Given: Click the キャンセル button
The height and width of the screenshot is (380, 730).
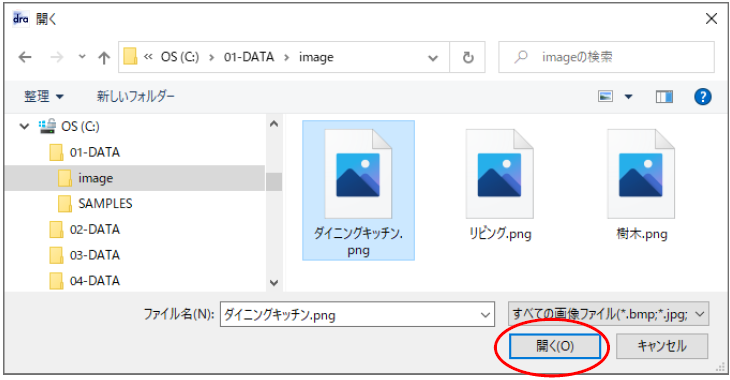Looking at the screenshot, I should (662, 346).
